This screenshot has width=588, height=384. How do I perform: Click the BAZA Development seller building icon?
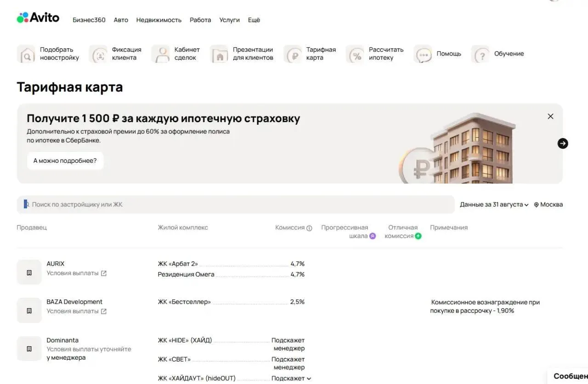29,310
